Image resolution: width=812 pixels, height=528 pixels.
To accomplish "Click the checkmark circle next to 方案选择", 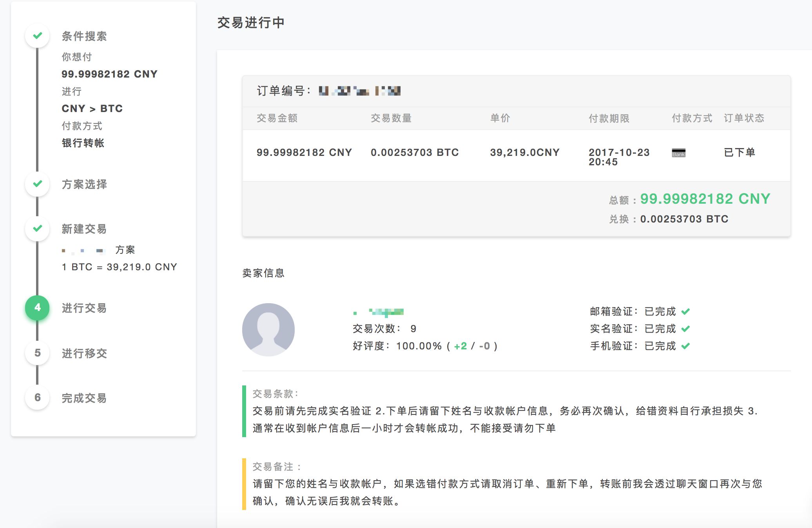I will pyautogui.click(x=37, y=184).
